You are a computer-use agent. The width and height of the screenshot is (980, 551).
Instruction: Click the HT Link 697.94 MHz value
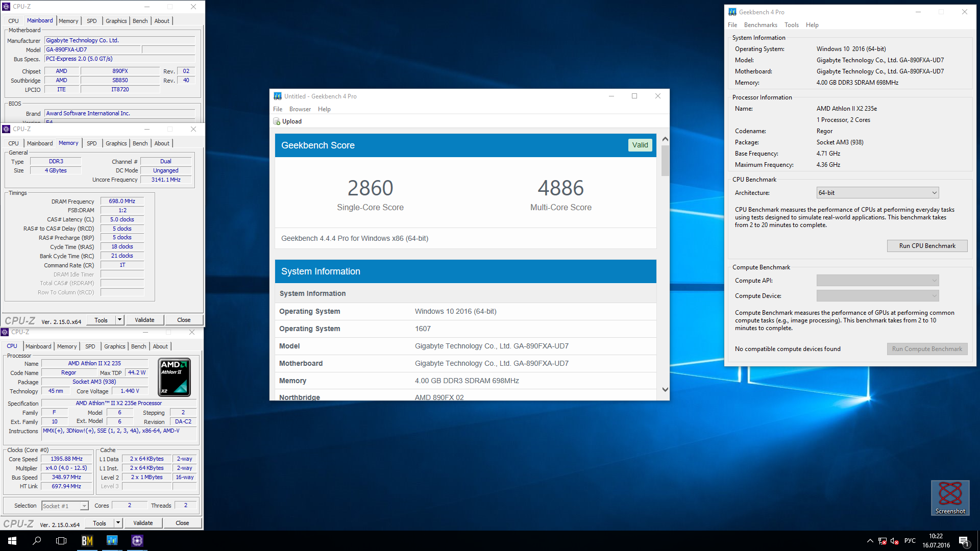coord(66,487)
